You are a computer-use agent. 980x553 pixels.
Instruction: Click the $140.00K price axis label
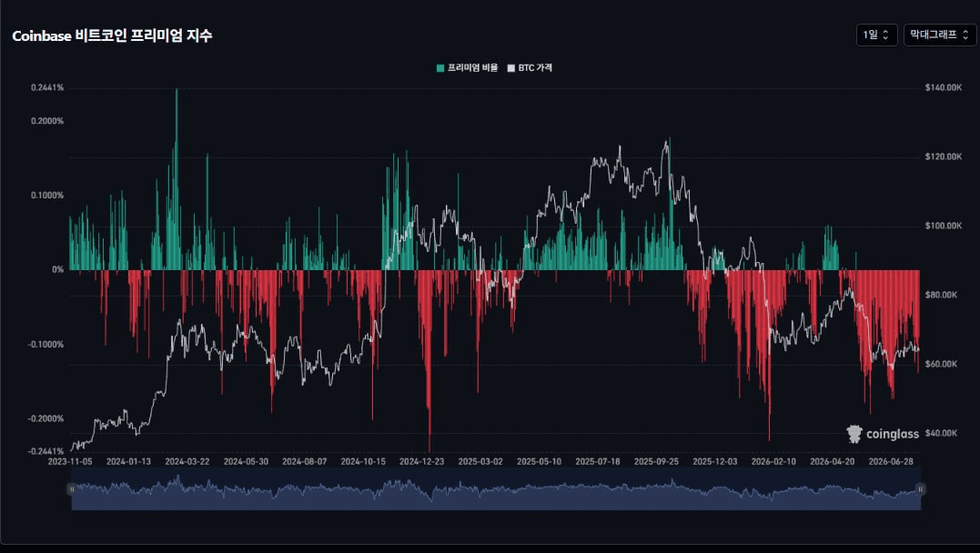click(x=943, y=87)
